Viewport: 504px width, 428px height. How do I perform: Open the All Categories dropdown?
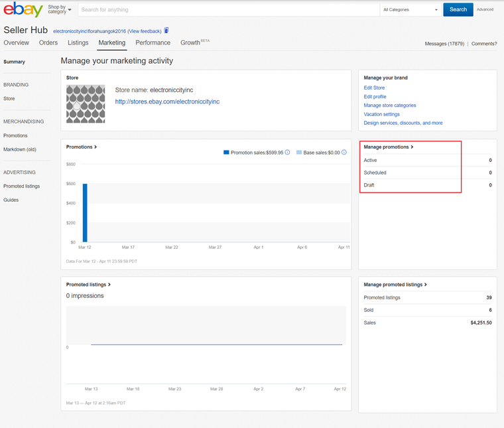(x=410, y=10)
